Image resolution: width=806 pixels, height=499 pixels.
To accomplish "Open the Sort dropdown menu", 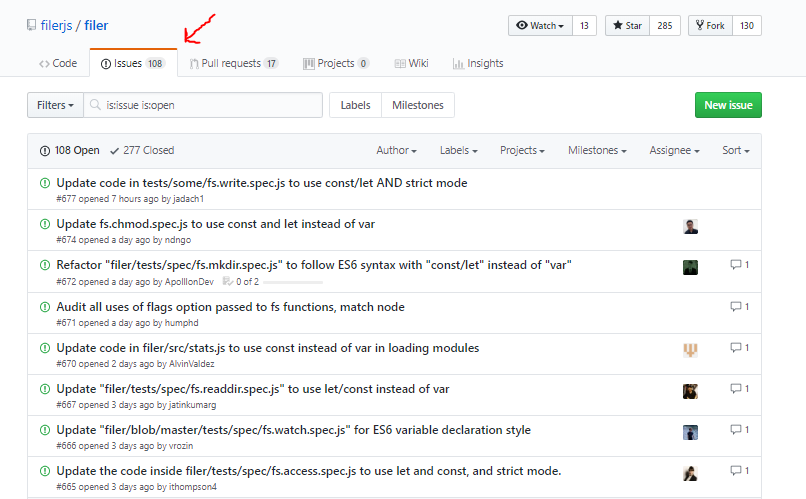I will pos(735,150).
